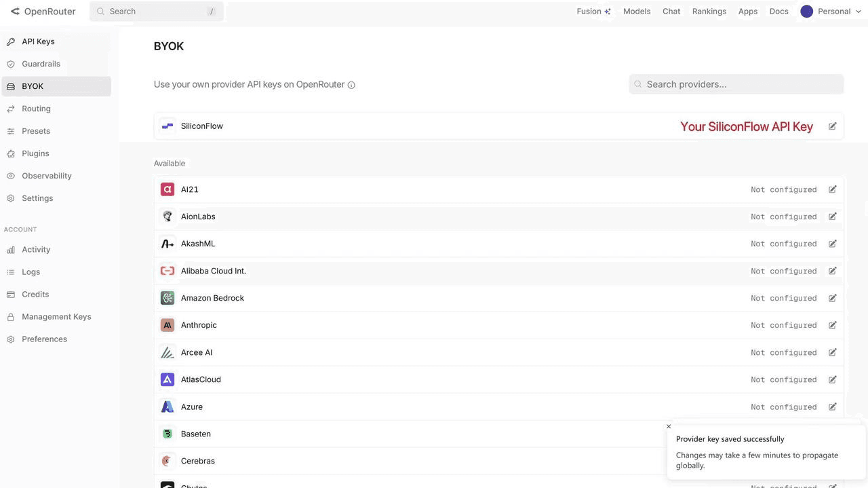Click the edit icon for Amazon Bedrock
This screenshot has height=488, width=868.
tap(833, 298)
